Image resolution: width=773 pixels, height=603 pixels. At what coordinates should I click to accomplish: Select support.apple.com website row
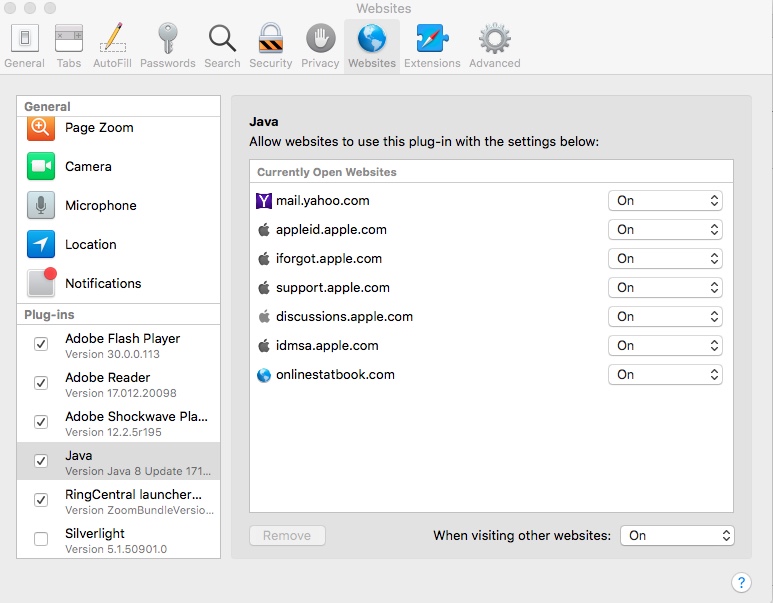pos(491,287)
